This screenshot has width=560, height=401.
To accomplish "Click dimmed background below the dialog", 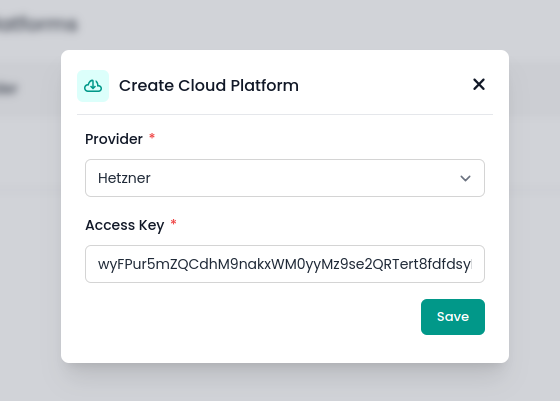I will tap(285, 382).
